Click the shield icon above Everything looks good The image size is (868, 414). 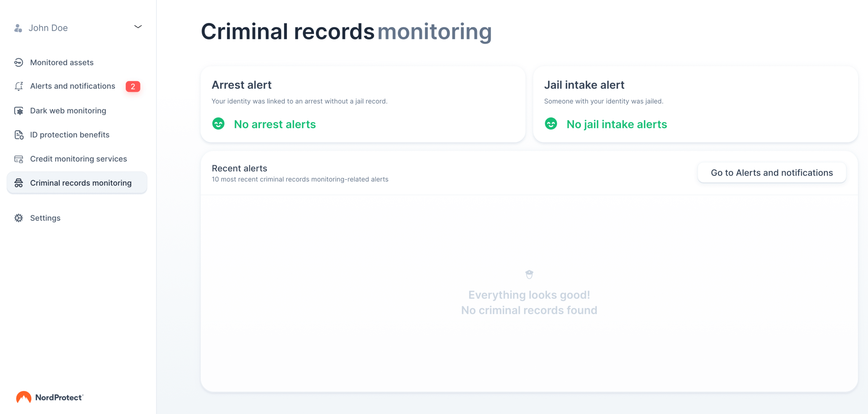point(529,274)
